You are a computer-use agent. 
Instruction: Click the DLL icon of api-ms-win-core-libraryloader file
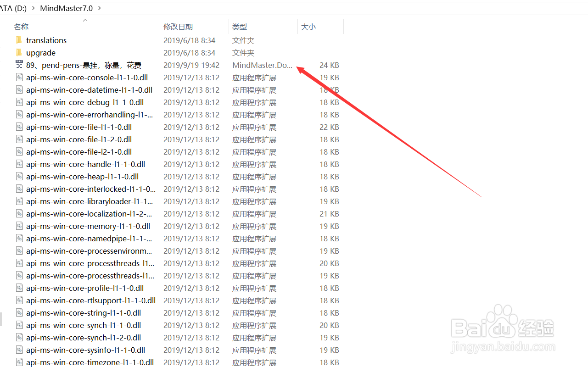19,201
